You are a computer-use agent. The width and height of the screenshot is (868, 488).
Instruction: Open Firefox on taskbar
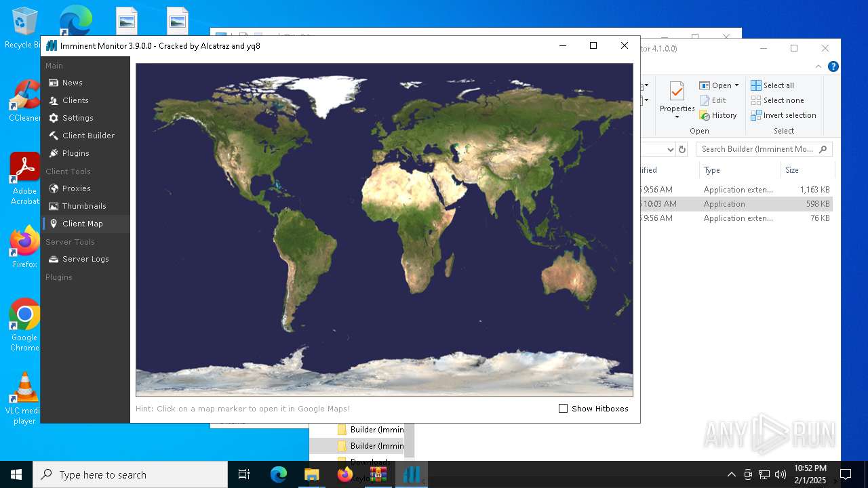coord(345,474)
